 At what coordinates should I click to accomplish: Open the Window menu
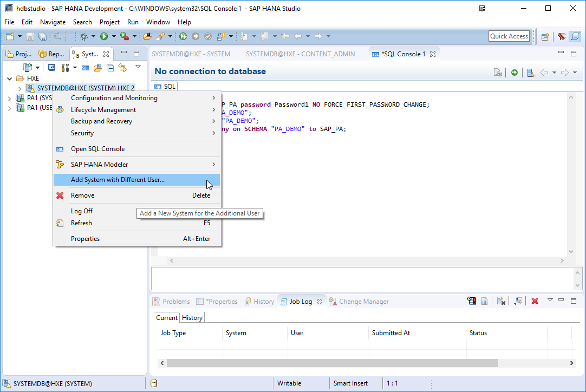[158, 22]
